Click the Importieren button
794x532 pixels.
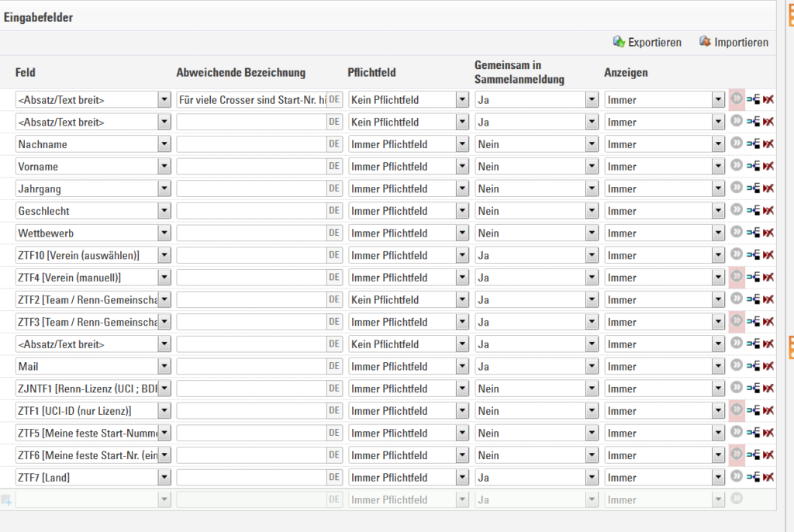click(x=734, y=43)
